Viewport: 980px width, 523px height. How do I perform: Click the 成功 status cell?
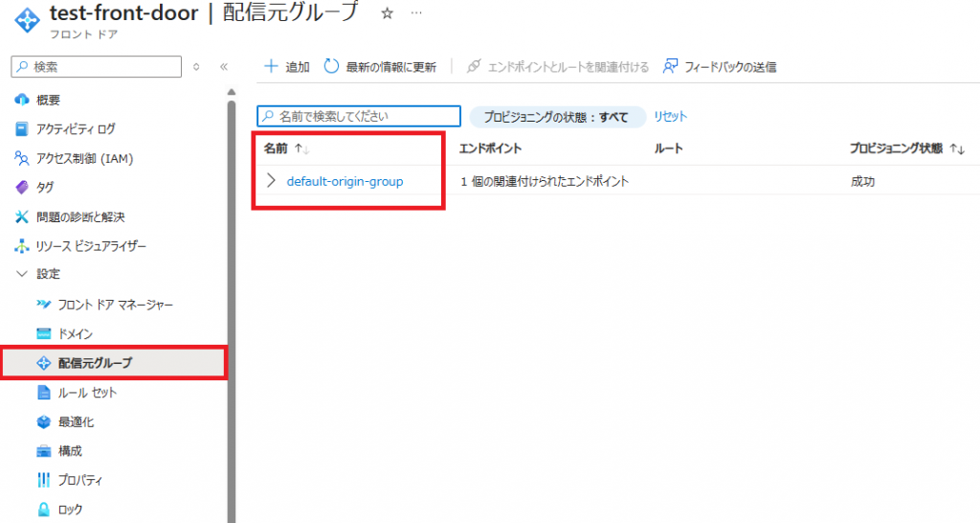862,181
